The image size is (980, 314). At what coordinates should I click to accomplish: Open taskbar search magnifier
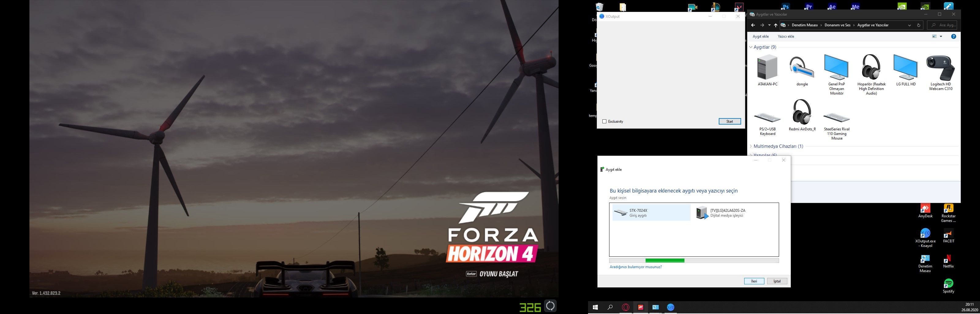pos(610,307)
